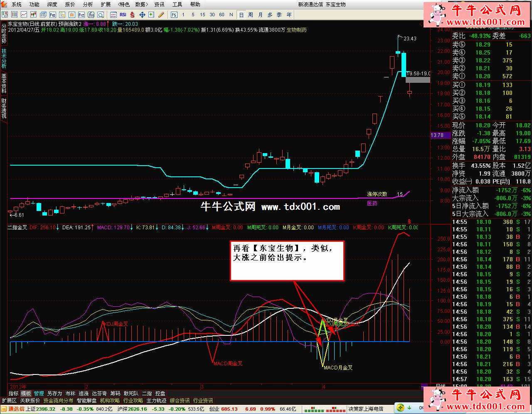The width and height of the screenshot is (532, 414).
Task: Select the pencil drawing tool icon
Action: point(161,15)
